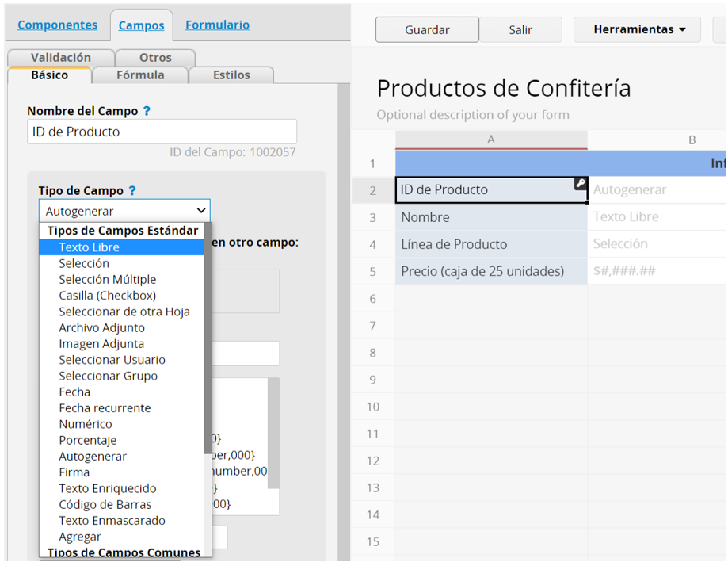Open the Herramientas dropdown menu
728x562 pixels.
[638, 29]
